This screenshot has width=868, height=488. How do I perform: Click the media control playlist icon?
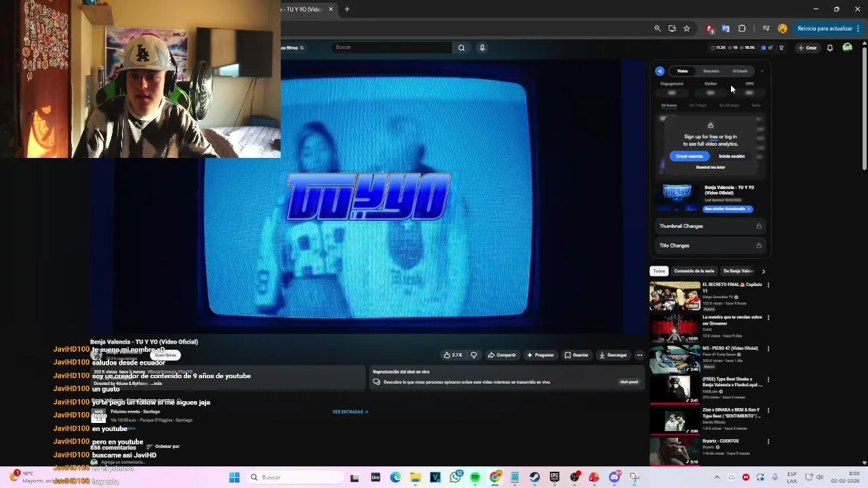tap(766, 28)
